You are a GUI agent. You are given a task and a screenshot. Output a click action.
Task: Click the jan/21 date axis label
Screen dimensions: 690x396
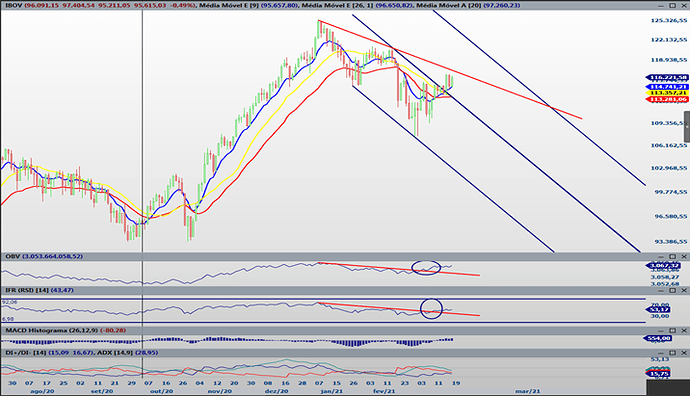(x=331, y=391)
